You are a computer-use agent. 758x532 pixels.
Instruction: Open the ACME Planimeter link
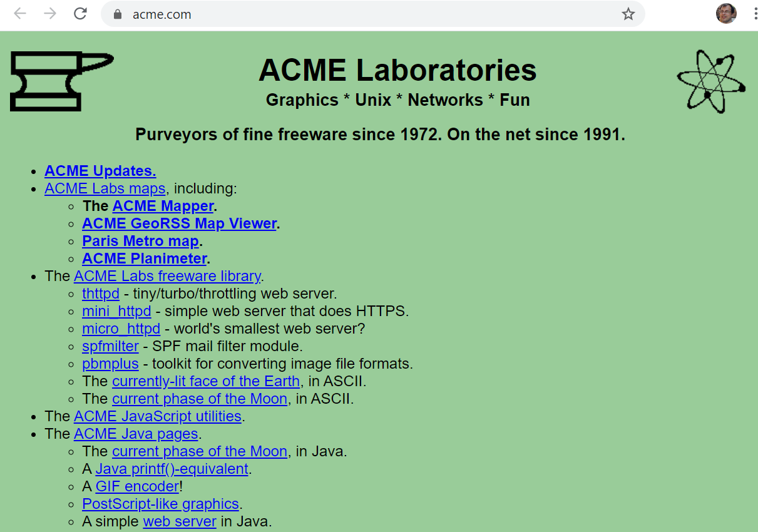pyautogui.click(x=145, y=258)
